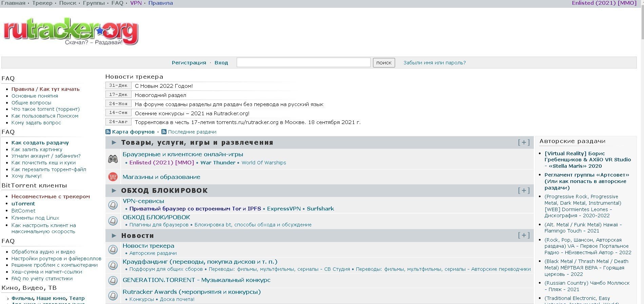Open Магазины и образование forum

click(161, 177)
